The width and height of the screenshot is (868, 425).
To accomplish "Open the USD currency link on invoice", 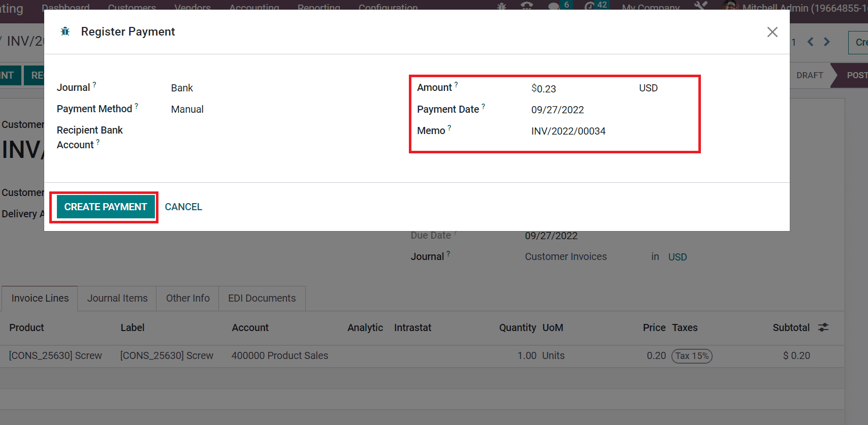I will (x=678, y=257).
